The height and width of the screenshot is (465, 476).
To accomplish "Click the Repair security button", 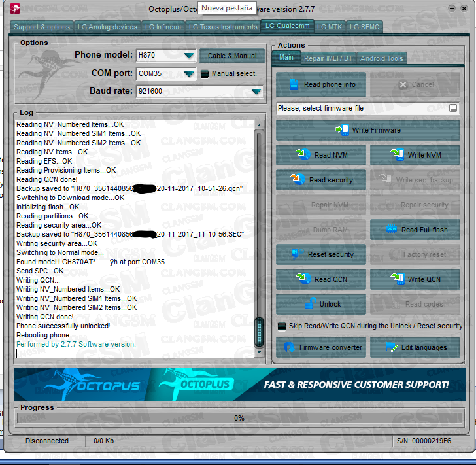I will pyautogui.click(x=415, y=205).
